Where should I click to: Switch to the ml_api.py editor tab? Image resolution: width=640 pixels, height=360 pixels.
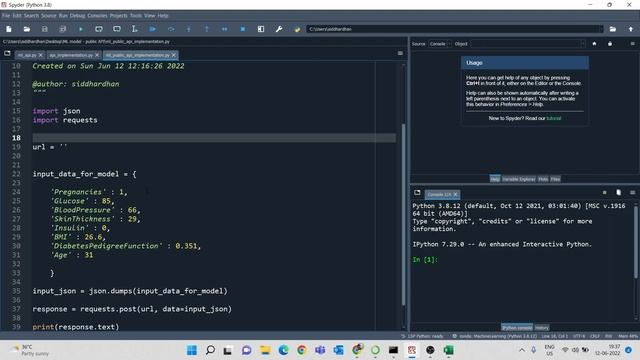(x=27, y=55)
